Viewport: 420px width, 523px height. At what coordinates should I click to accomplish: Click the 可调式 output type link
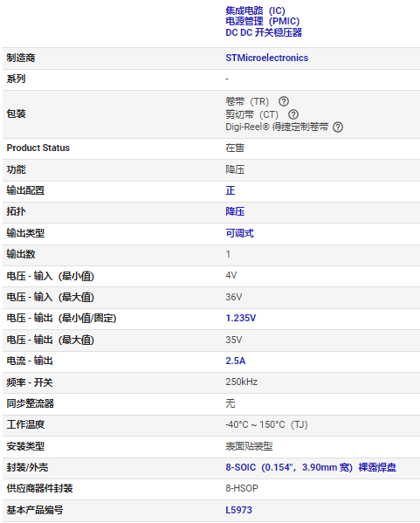239,233
